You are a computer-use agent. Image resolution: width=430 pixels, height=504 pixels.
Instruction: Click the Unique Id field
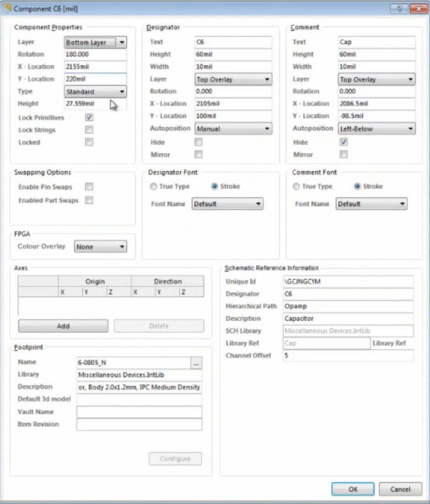pyautogui.click(x=348, y=281)
